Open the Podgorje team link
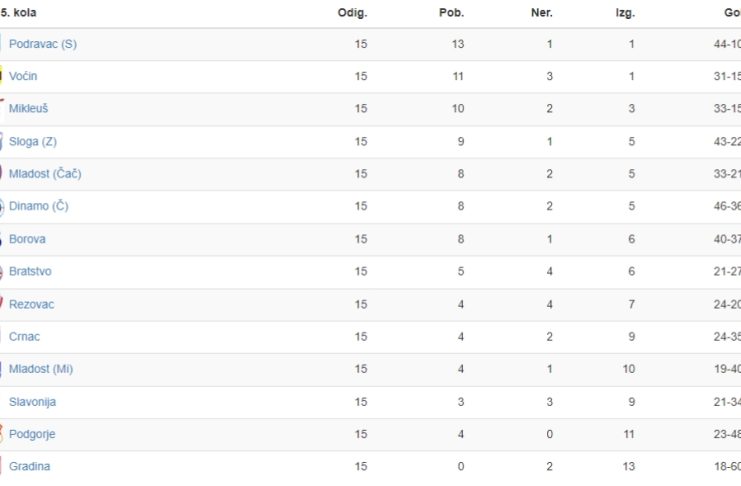This screenshot has height=486, width=741. (x=32, y=434)
